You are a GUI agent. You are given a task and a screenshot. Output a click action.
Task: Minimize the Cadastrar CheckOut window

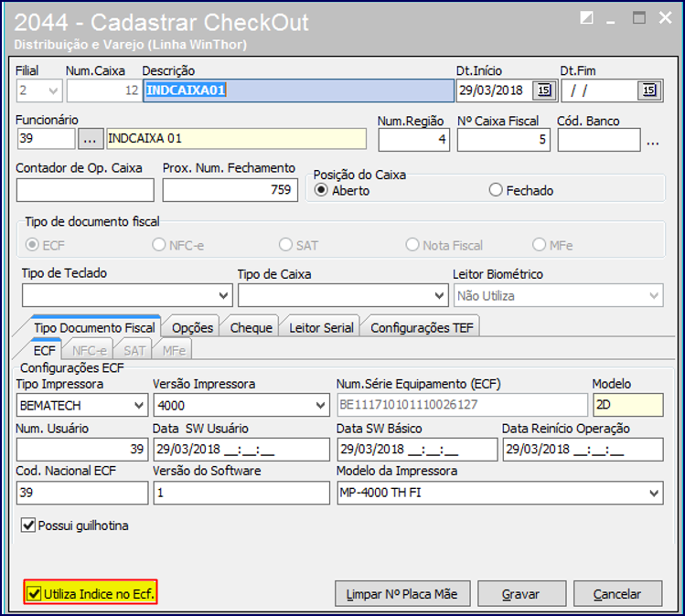[611, 20]
